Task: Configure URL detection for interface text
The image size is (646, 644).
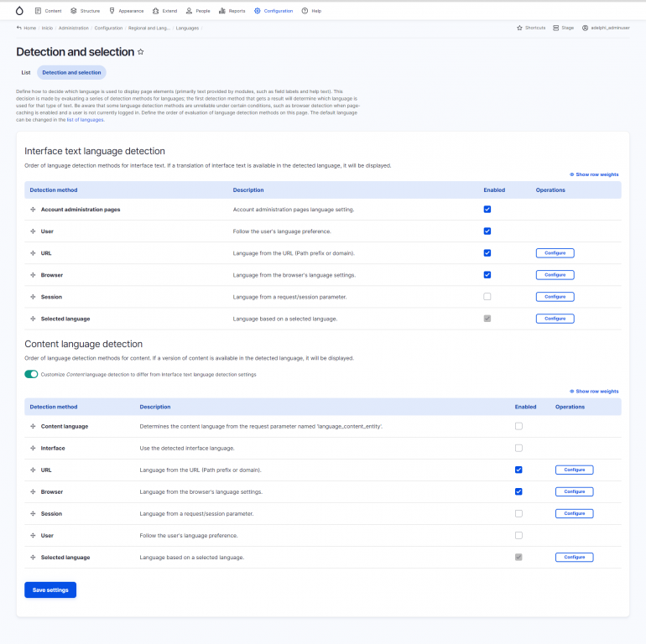Action: pos(555,252)
